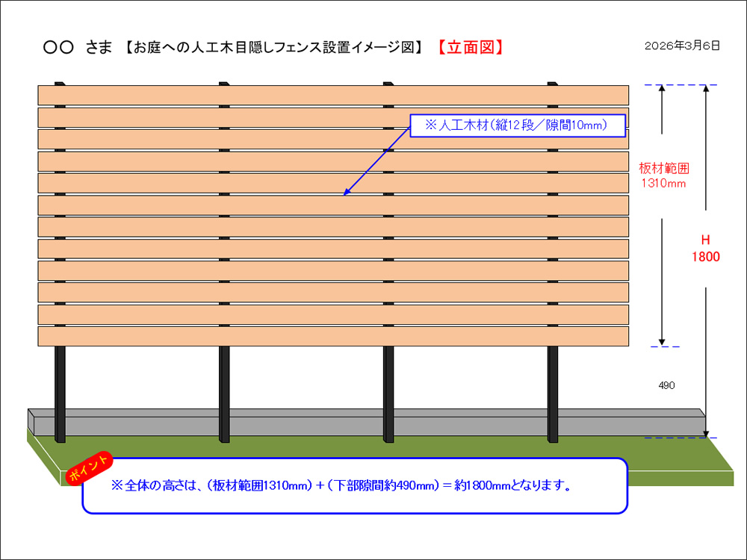Select the red 【立面図】 heading

point(470,47)
